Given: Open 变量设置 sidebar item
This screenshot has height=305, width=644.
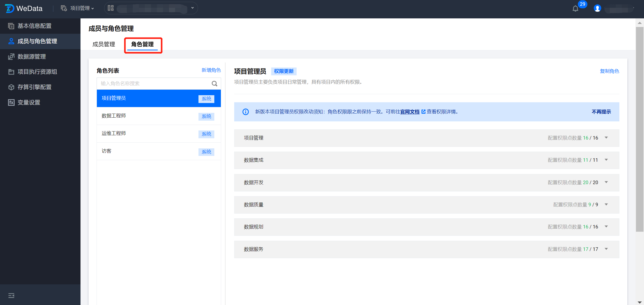Looking at the screenshot, I should pyautogui.click(x=29, y=103).
